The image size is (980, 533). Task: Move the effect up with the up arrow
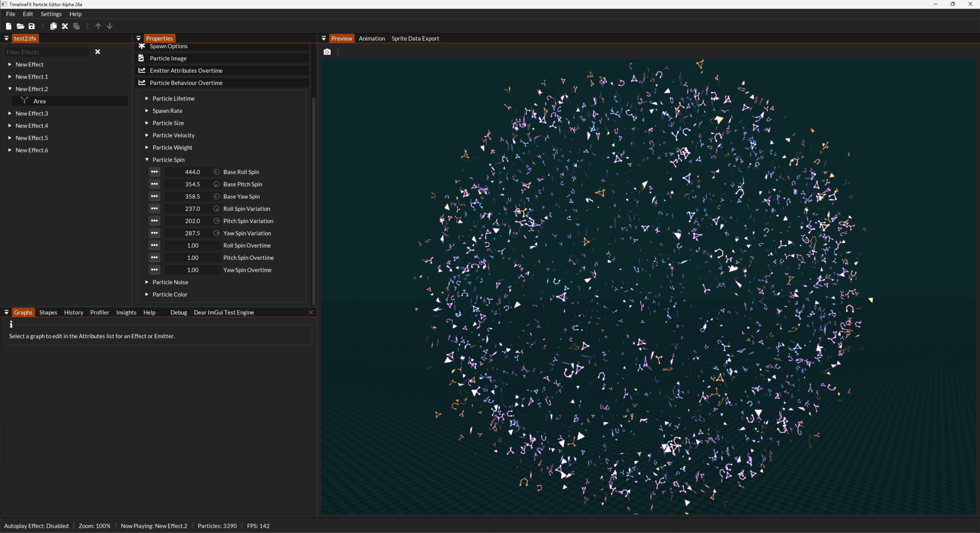[x=98, y=26]
